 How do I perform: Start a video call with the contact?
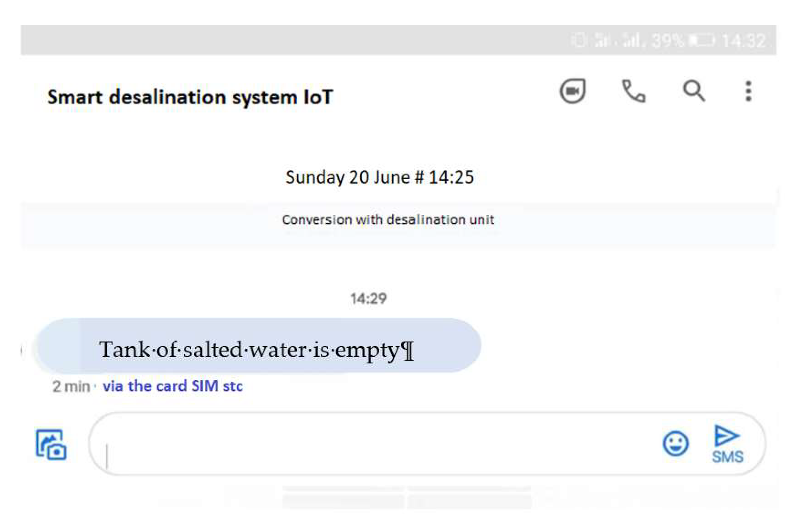(572, 91)
